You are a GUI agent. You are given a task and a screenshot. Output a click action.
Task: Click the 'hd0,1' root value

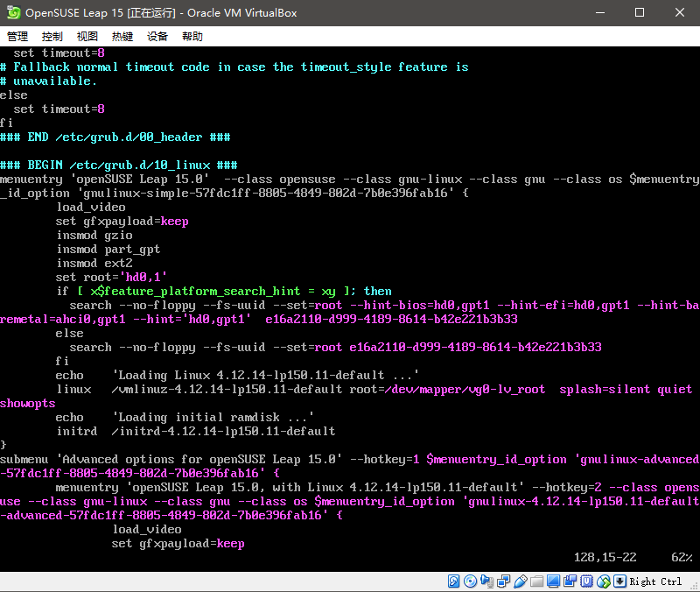pos(143,277)
